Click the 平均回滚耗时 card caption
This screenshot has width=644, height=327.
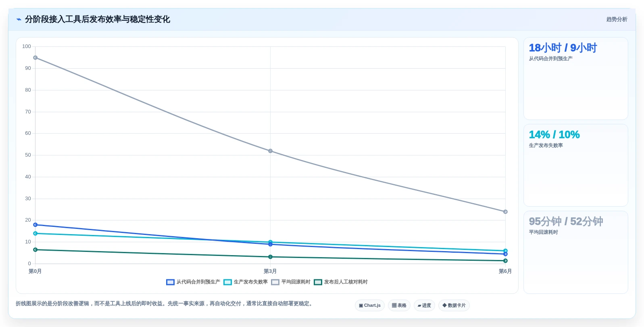(543, 232)
